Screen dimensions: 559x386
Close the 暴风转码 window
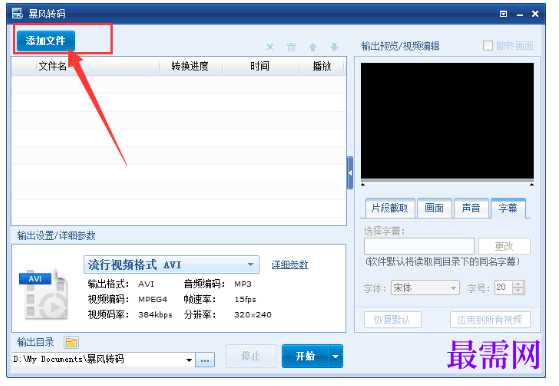click(535, 14)
